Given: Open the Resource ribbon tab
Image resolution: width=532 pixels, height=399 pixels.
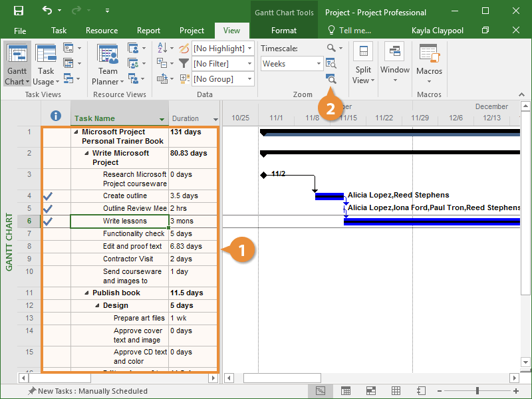Looking at the screenshot, I should tap(102, 31).
